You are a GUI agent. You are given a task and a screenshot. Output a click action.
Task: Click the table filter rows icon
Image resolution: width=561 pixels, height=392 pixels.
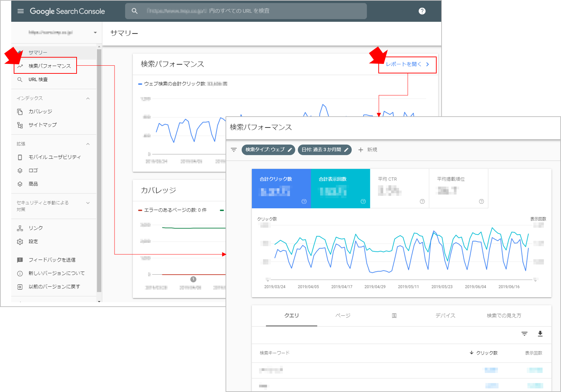pyautogui.click(x=524, y=334)
